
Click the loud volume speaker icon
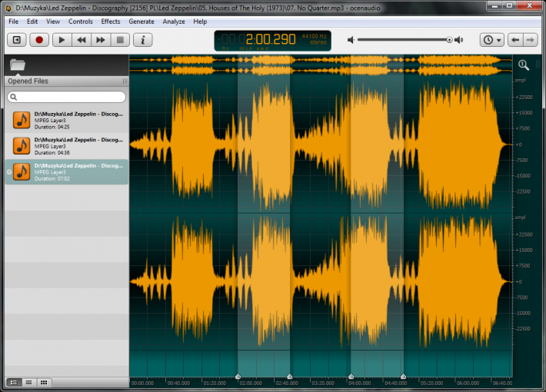tap(459, 40)
